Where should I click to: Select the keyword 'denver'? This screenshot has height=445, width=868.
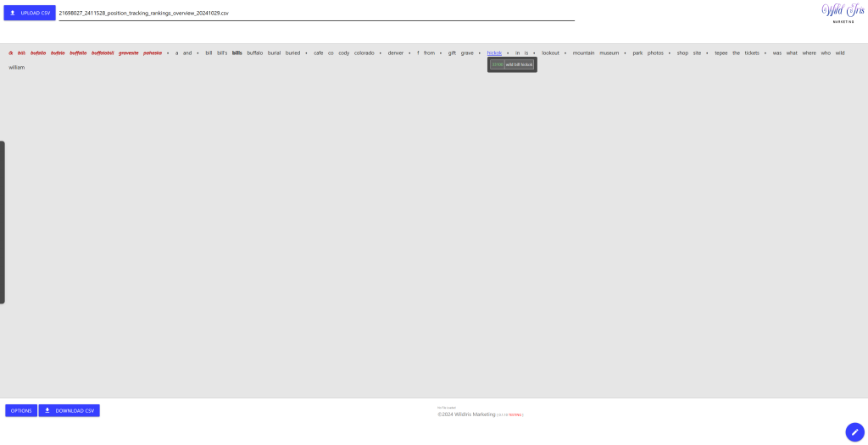coord(396,53)
